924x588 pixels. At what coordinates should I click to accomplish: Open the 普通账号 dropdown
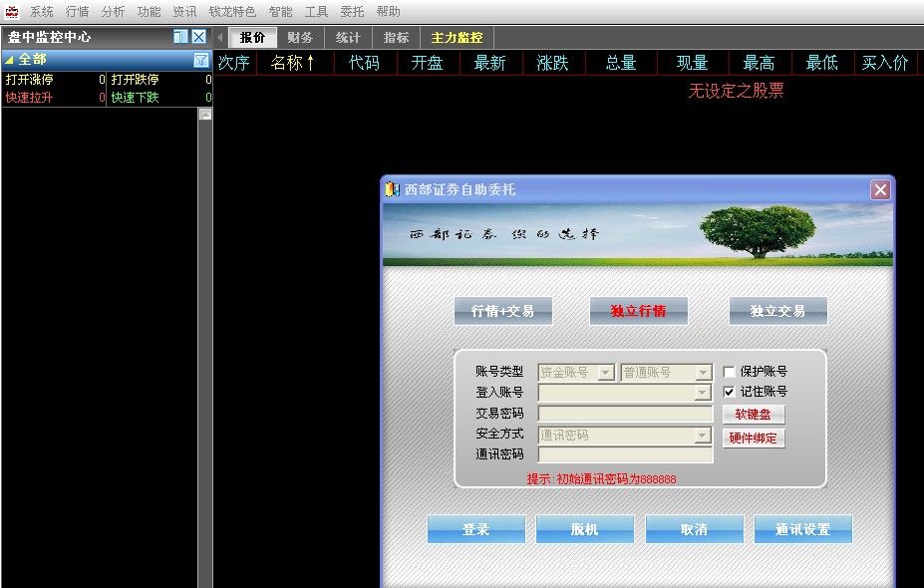click(x=702, y=371)
